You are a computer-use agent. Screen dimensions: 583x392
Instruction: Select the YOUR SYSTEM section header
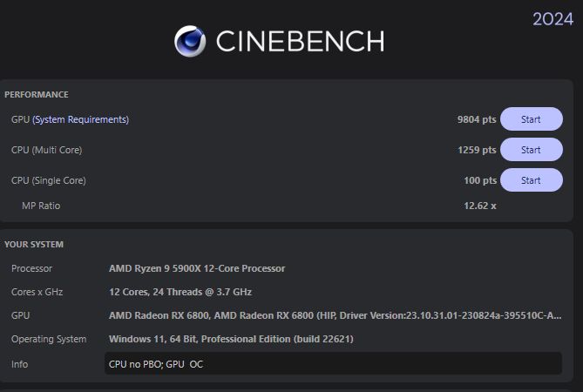click(34, 245)
